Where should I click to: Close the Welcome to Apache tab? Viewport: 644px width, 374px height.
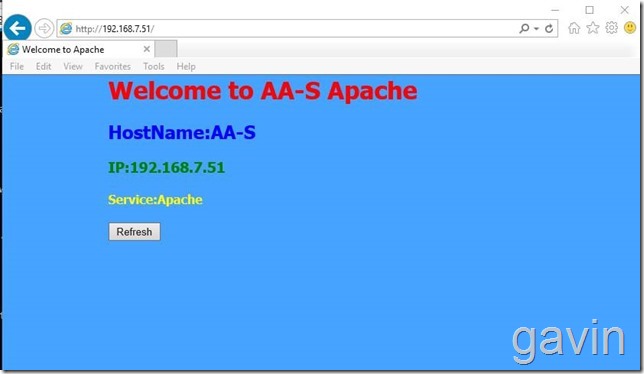coord(147,49)
